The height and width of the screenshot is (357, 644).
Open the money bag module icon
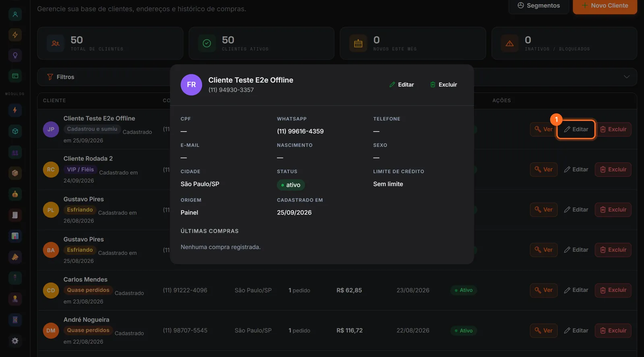[x=15, y=194]
